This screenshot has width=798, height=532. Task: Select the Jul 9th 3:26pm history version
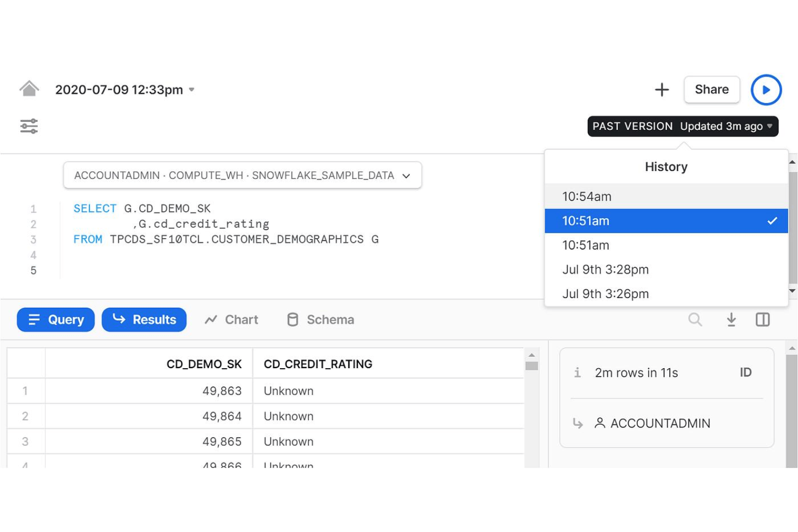tap(666, 294)
